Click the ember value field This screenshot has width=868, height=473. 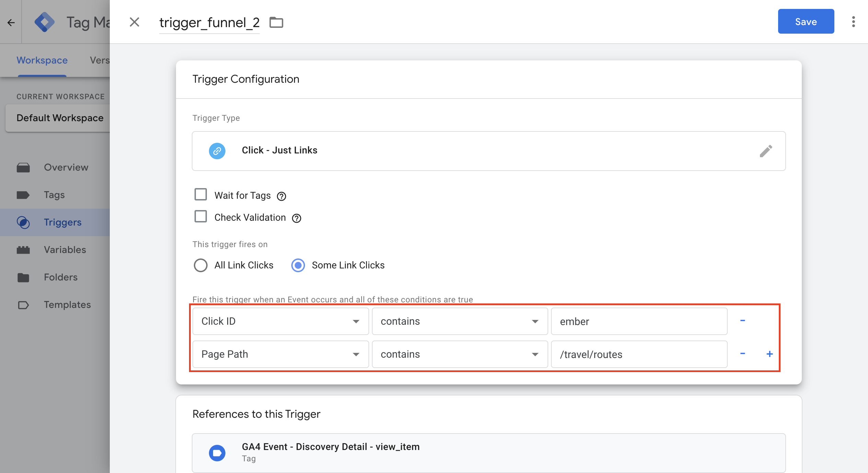coord(639,321)
